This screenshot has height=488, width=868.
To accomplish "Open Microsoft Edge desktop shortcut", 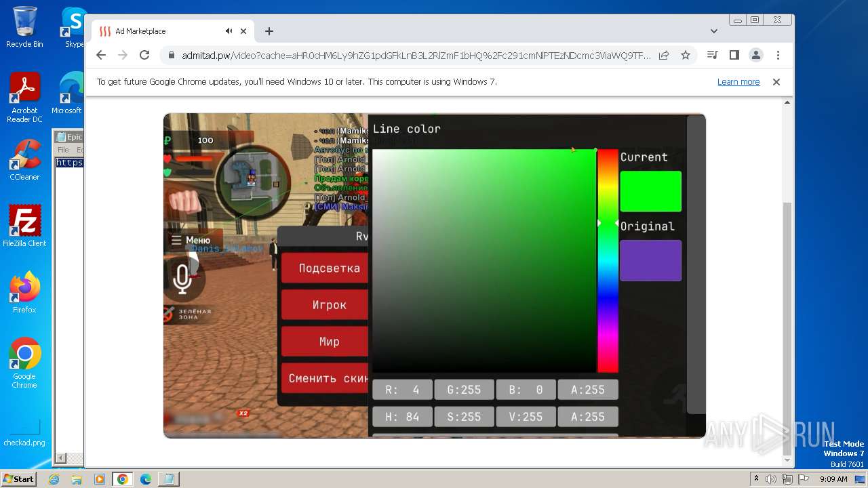I will [68, 94].
